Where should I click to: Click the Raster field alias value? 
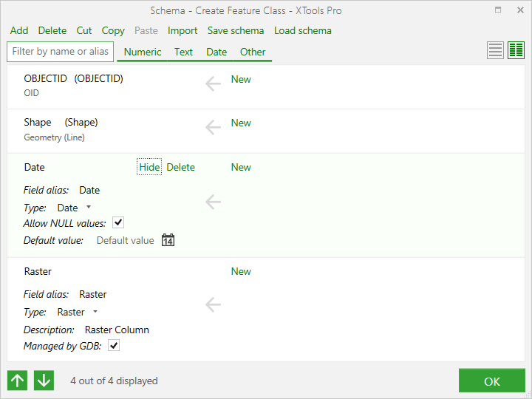point(93,294)
